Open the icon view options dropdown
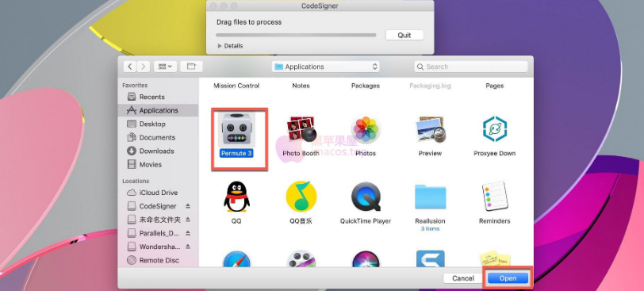Viewport: 644px width, 291px height. tap(165, 67)
